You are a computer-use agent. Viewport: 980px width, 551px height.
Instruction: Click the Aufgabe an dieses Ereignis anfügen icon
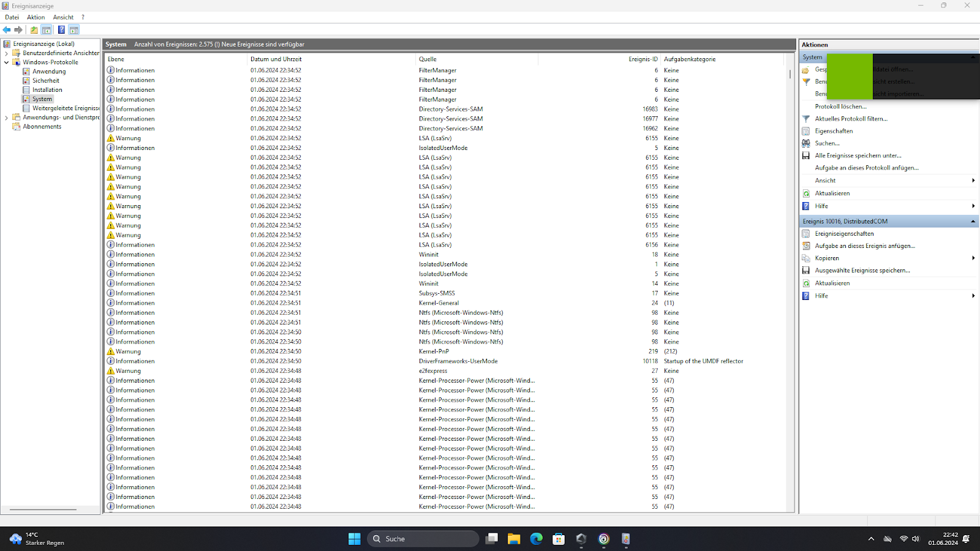click(x=806, y=246)
